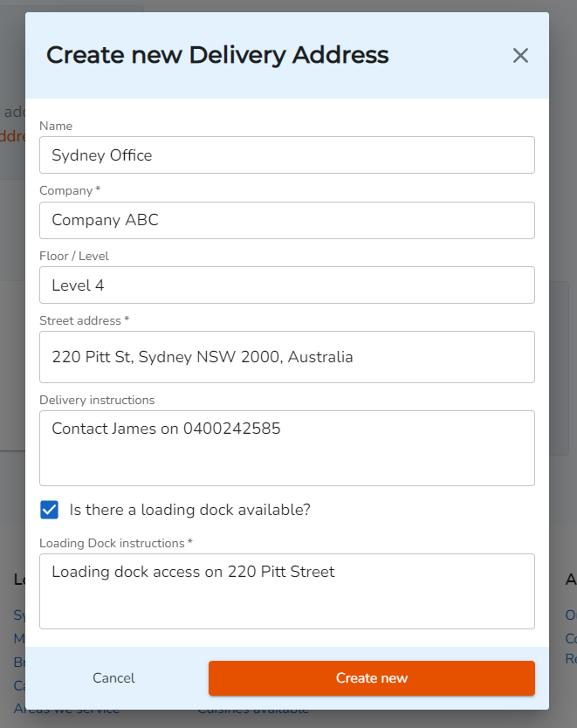Viewport: 577px width, 728px height.
Task: Click the Company * field label
Action: [70, 190]
